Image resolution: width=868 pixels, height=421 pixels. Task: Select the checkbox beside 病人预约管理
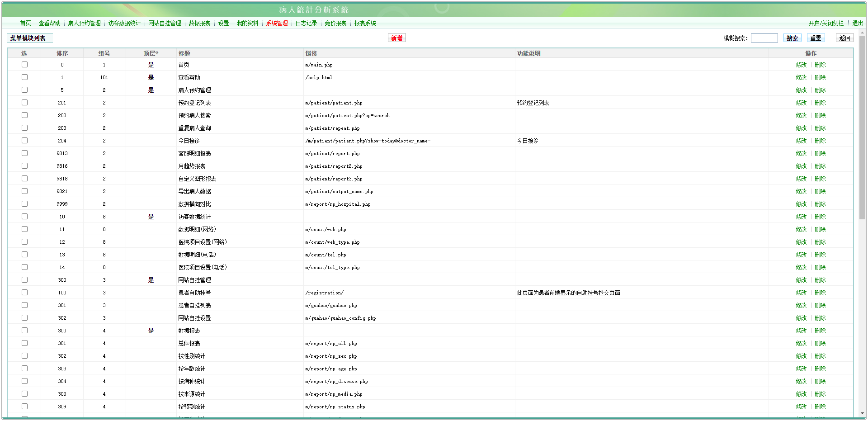pyautogui.click(x=24, y=90)
